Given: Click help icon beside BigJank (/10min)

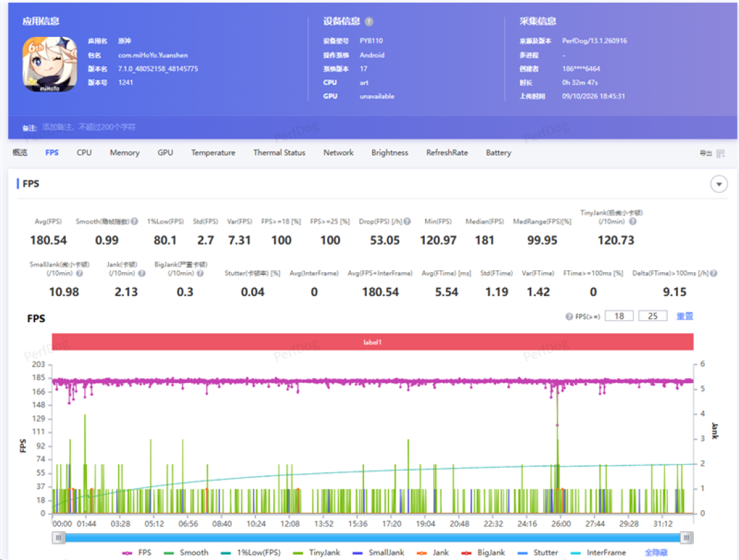Looking at the screenshot, I should tap(200, 274).
